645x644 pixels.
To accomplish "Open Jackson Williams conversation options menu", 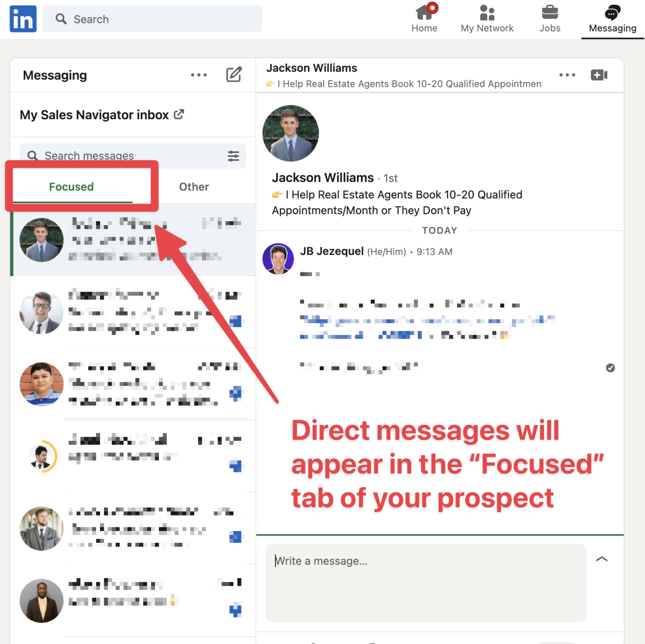I will point(568,75).
